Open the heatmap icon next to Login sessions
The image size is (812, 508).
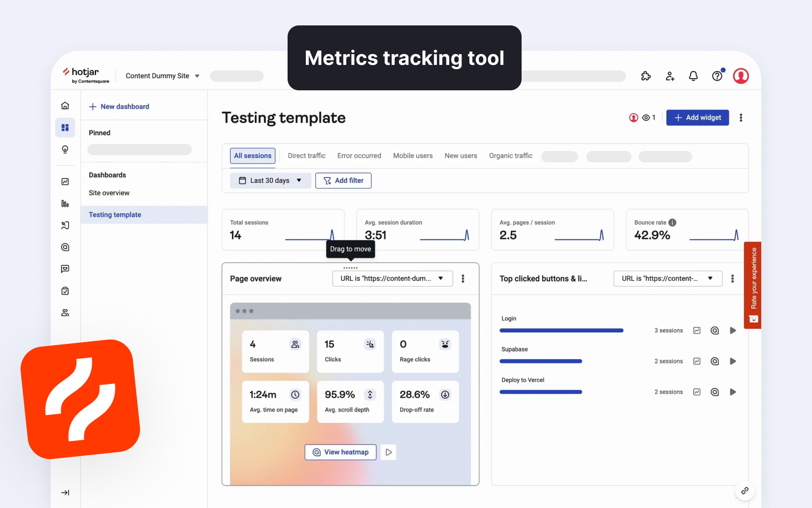[x=715, y=330]
